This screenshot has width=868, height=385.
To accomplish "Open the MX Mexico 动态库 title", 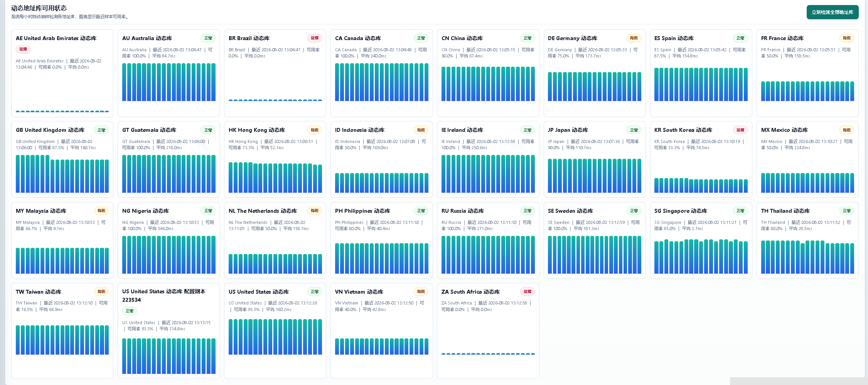I will pos(784,130).
